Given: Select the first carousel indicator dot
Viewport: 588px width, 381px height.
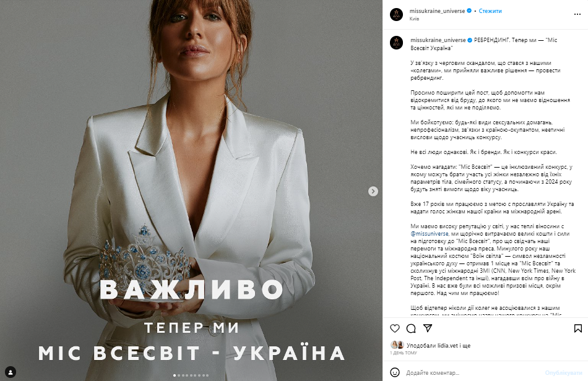Looking at the screenshot, I should (x=175, y=375).
